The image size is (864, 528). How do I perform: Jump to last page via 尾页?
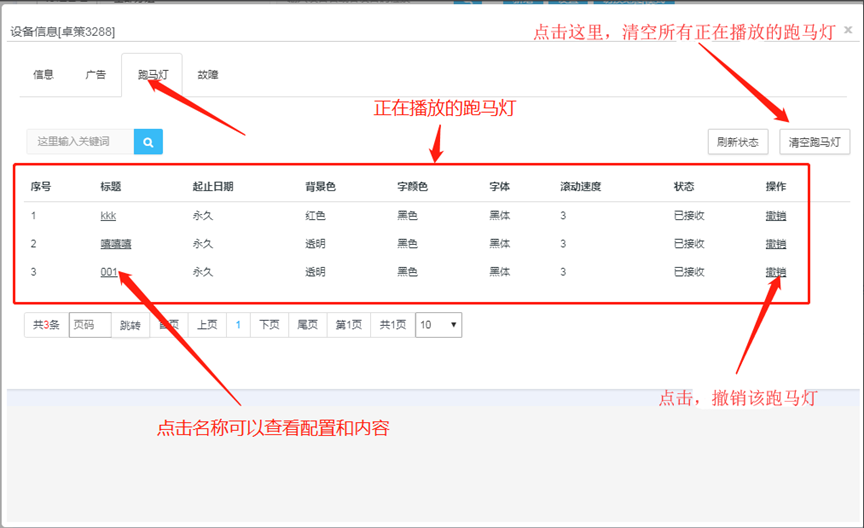[x=307, y=325]
